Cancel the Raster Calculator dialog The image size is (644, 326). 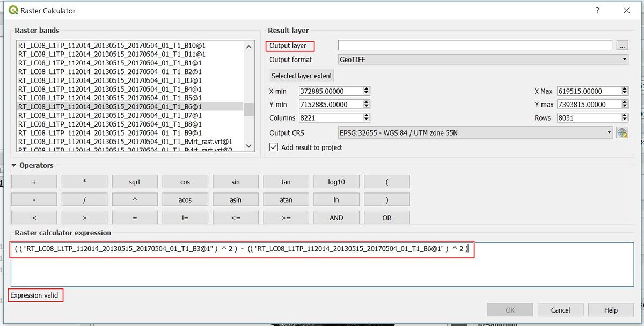click(560, 310)
